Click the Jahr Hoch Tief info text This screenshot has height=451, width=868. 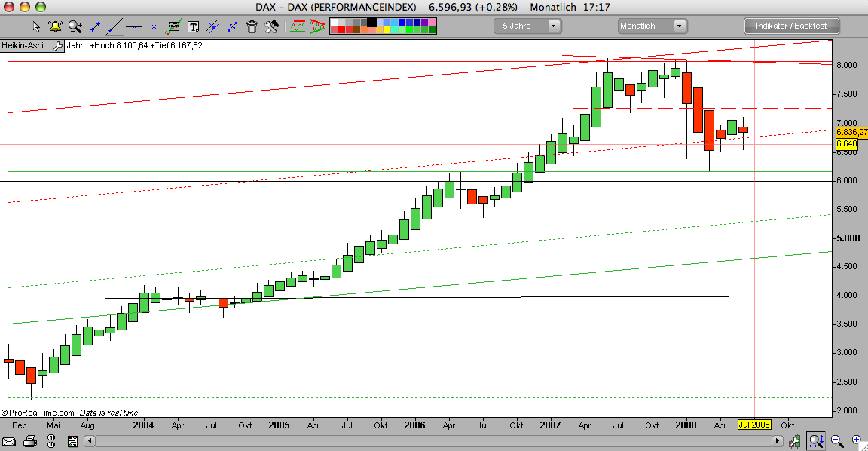coord(135,45)
